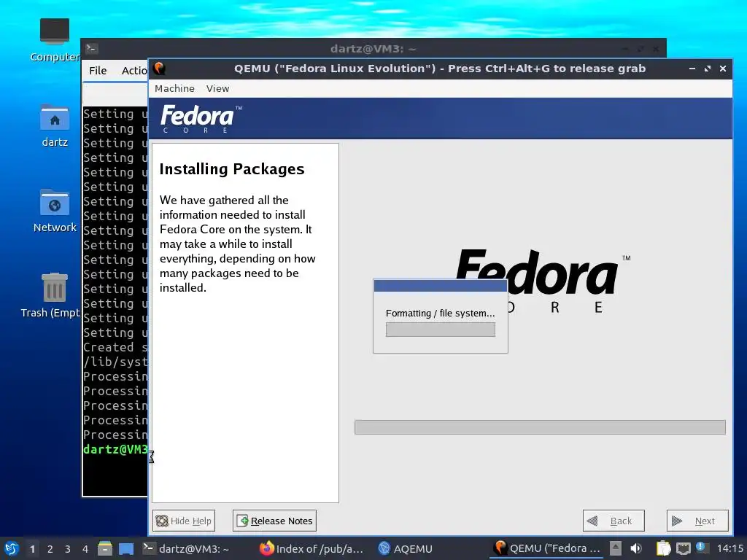
Task: Click the Hide Help button icon
Action: point(162,521)
